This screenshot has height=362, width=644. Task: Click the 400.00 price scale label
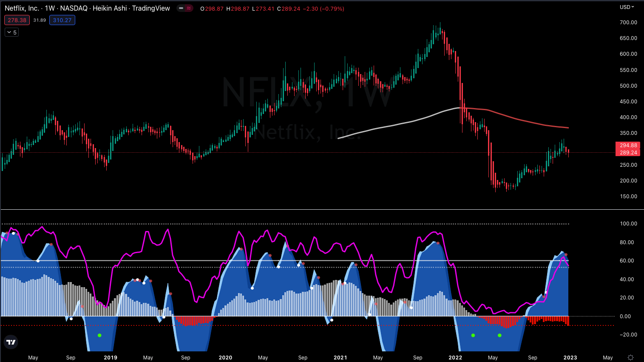click(628, 117)
